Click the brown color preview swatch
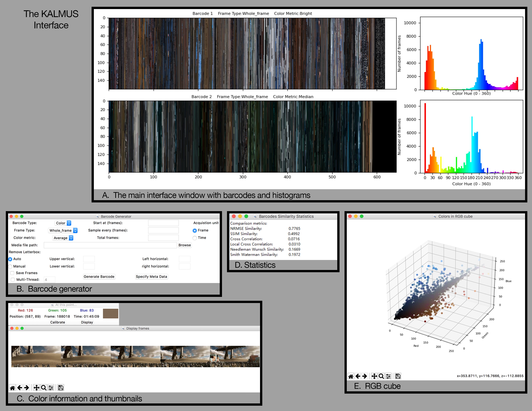 coord(111,314)
